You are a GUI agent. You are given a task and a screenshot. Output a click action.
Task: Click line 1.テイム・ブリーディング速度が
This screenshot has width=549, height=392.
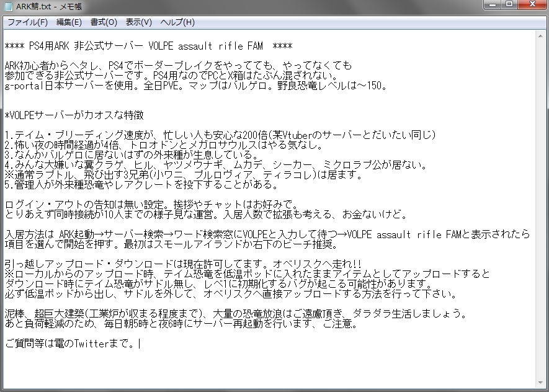(x=220, y=135)
